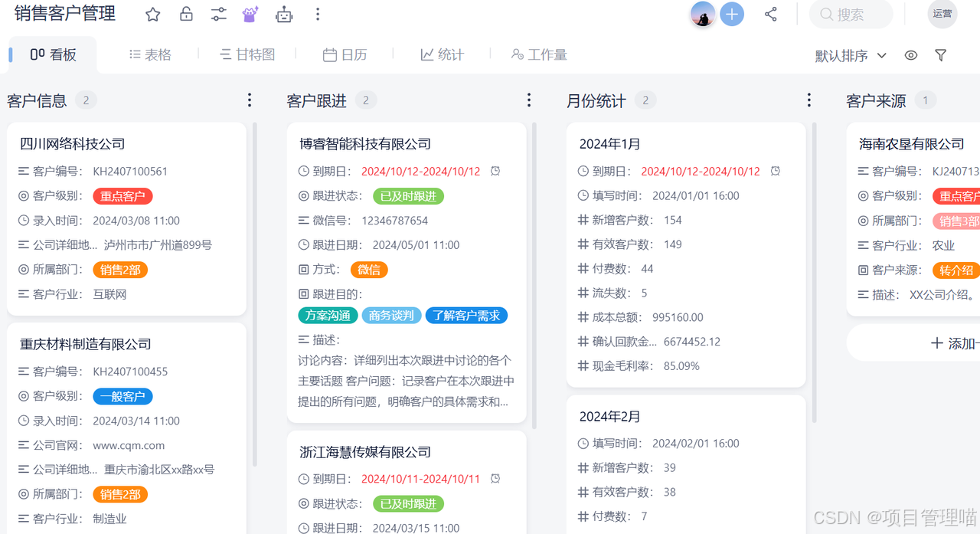Click the alarm reminder icon on 浙江海慧传媒有限公司
This screenshot has height=534, width=980.
click(x=495, y=479)
